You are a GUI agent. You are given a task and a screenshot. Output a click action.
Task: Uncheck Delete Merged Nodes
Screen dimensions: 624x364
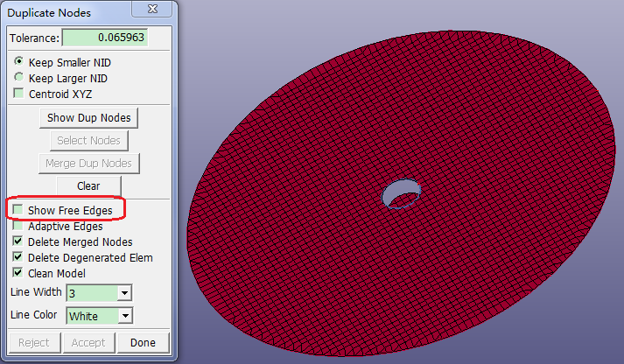pyautogui.click(x=18, y=241)
